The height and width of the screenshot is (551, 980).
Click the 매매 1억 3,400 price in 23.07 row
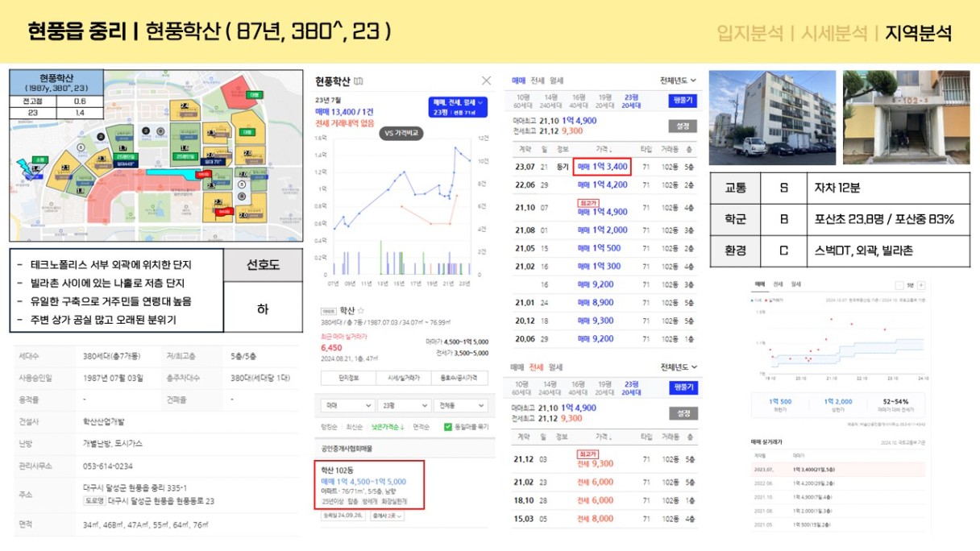[x=602, y=167]
